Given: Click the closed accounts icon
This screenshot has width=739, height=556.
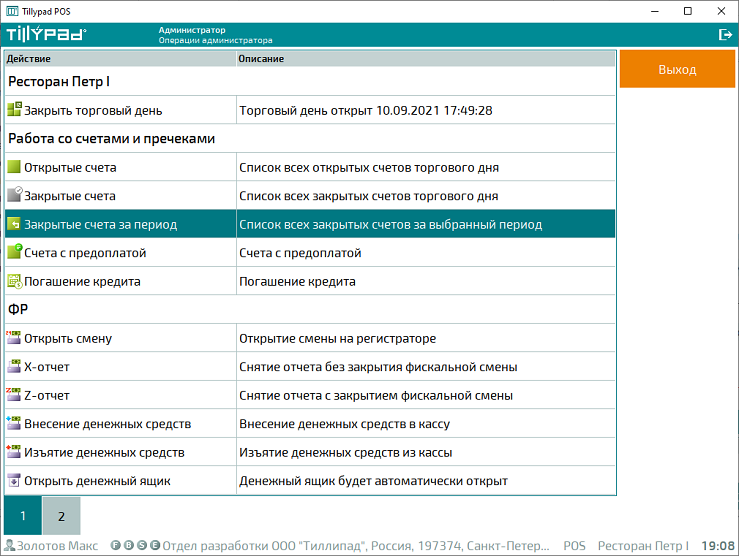Looking at the screenshot, I should (x=14, y=196).
